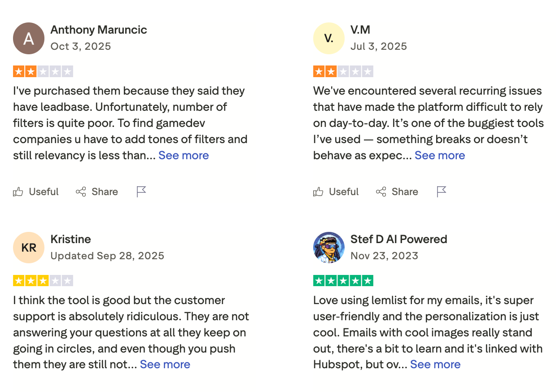Click the Updated Sep 28, 2025 date
This screenshot has height=392, width=560.
tap(107, 256)
